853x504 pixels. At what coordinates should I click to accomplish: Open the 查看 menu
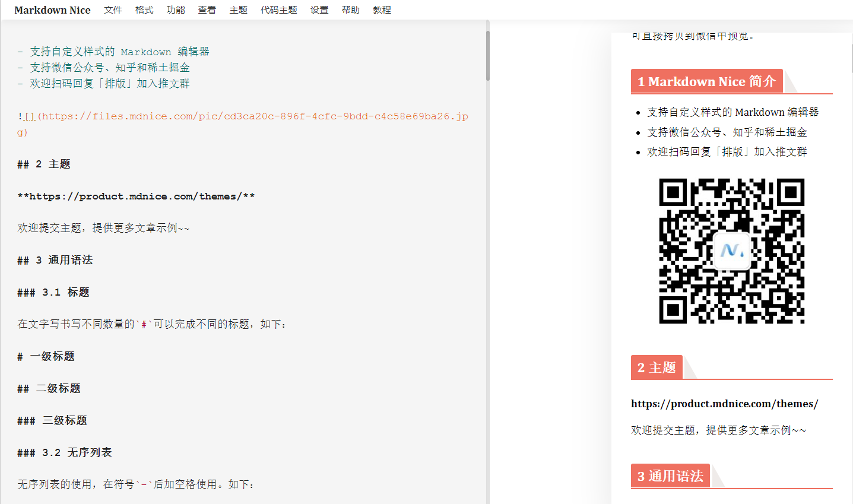coord(207,10)
